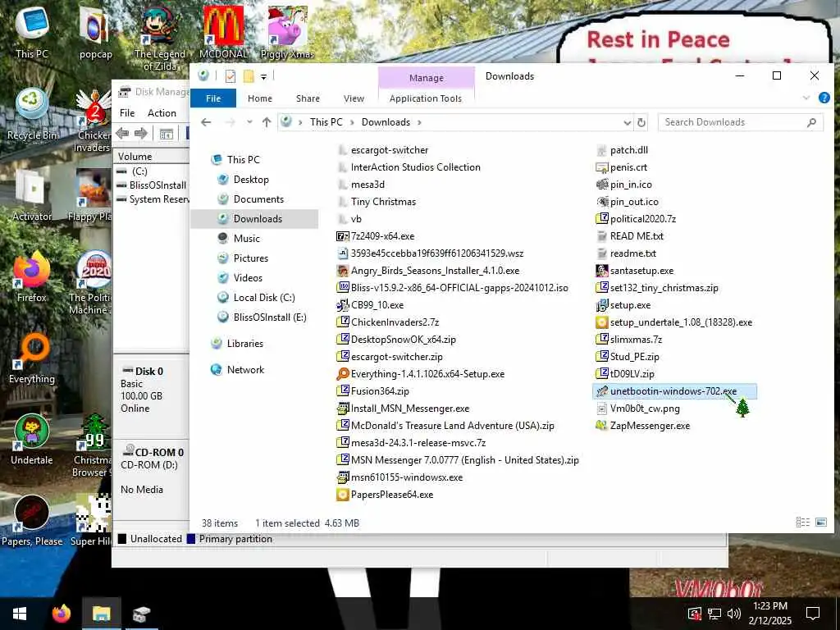Click the Windows Start button
Screen dimensions: 840x630
click(x=20, y=614)
